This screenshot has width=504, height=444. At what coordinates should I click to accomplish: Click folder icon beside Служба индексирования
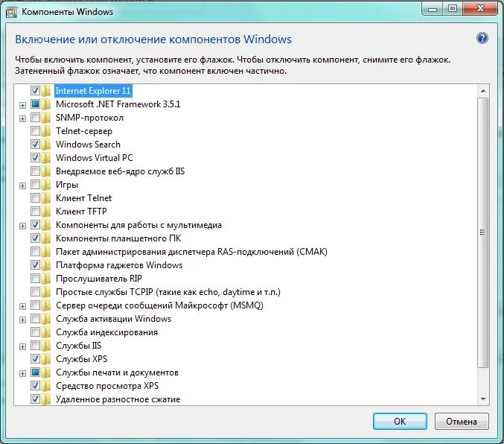click(46, 332)
